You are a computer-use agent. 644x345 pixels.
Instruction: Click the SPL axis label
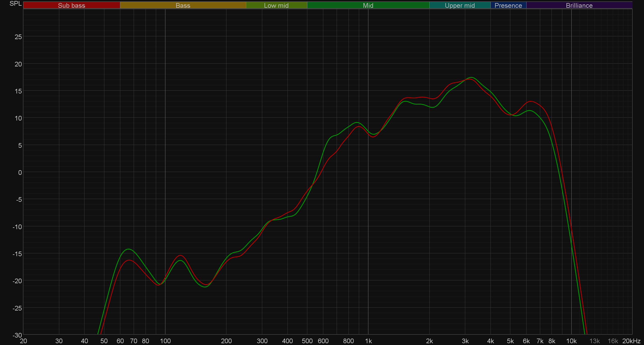[15, 4]
